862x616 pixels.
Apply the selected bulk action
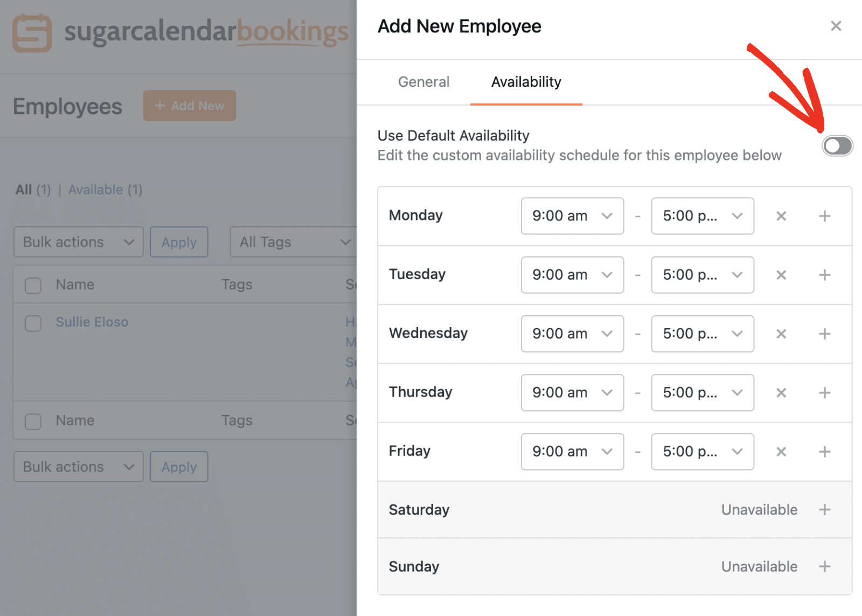point(178,242)
